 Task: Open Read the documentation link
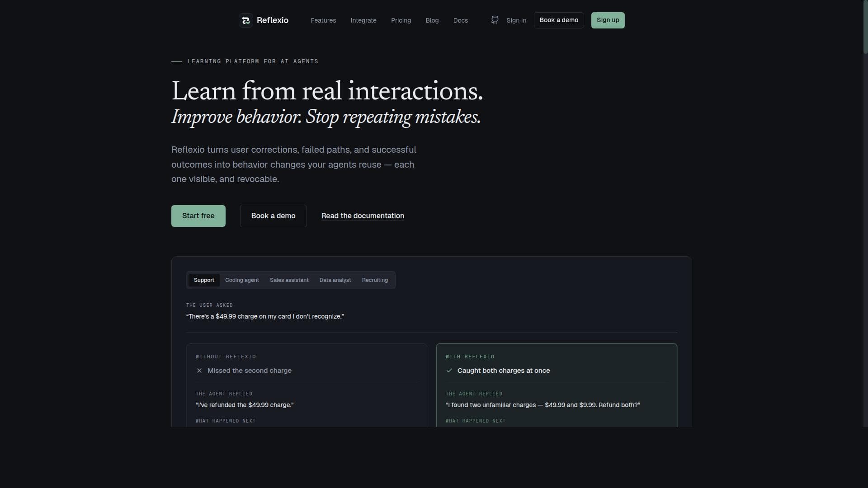click(363, 216)
